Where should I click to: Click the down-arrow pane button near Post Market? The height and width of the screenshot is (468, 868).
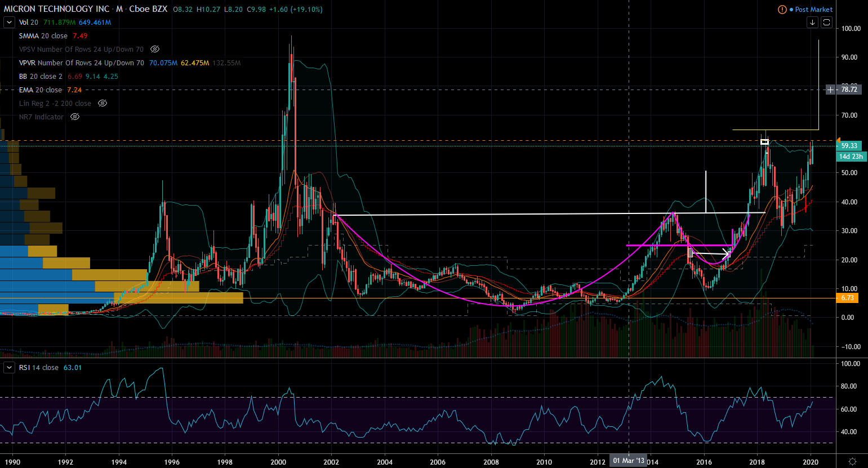click(x=812, y=22)
